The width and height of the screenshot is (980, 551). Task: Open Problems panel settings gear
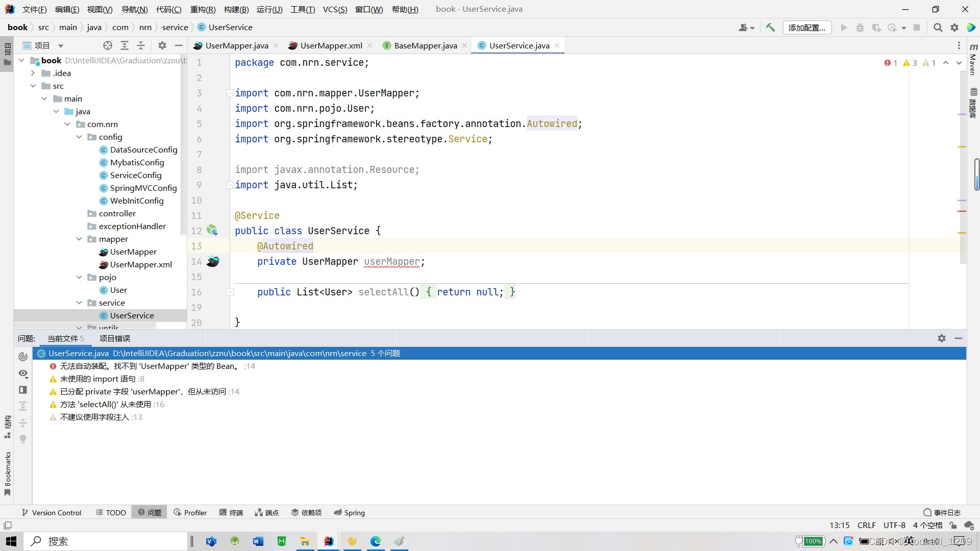coord(942,338)
